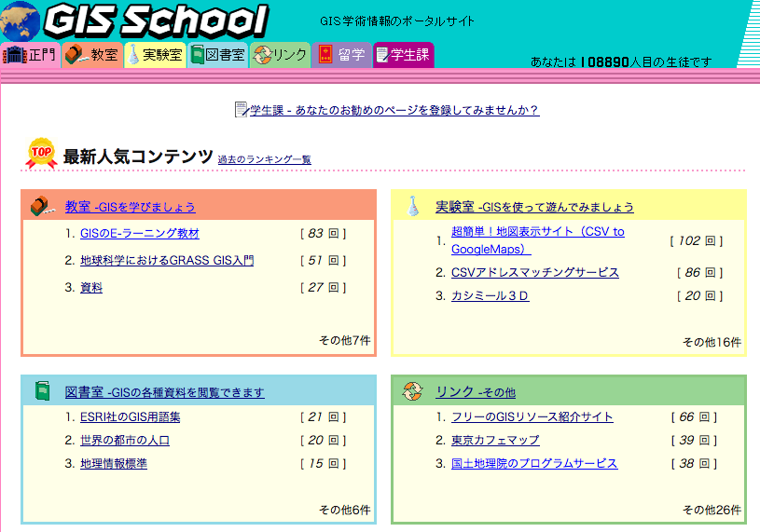Open 地理情報標準 link
The width and height of the screenshot is (760, 532).
point(114,463)
